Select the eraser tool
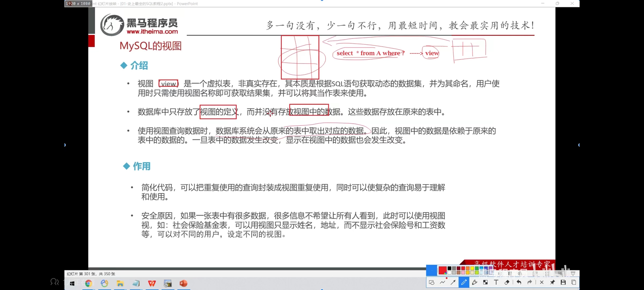 point(507,282)
